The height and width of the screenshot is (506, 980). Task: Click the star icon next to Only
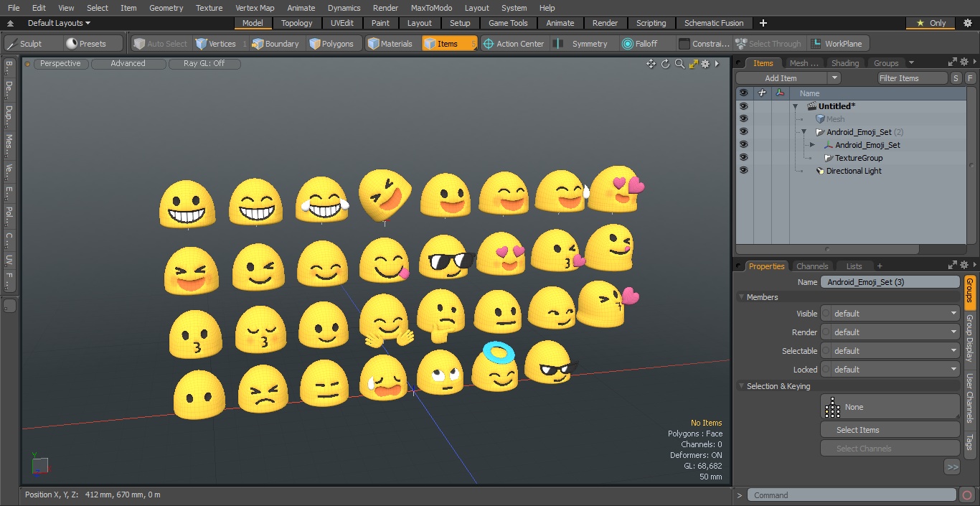(920, 23)
